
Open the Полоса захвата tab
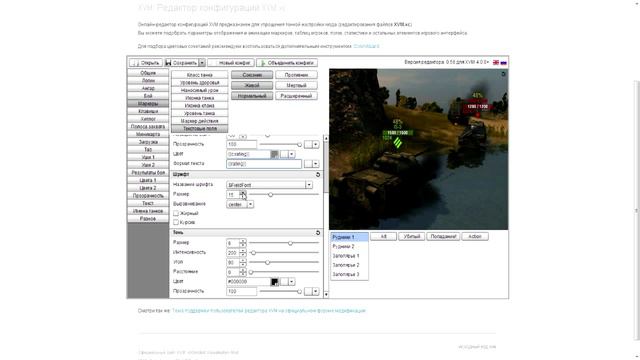(x=148, y=127)
